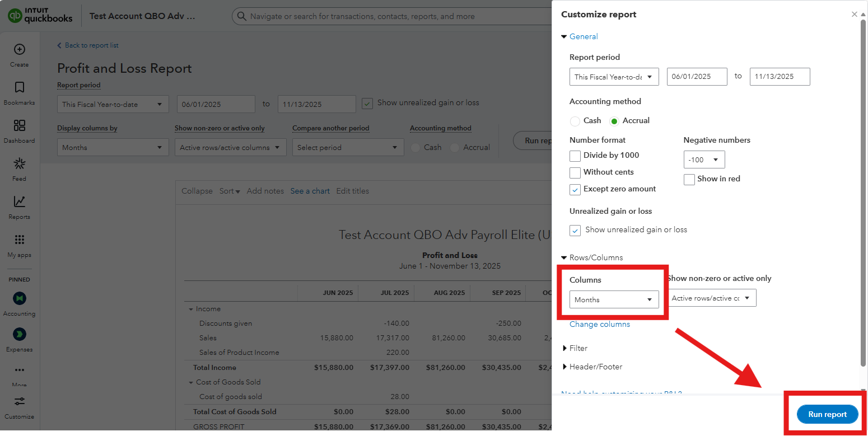The height and width of the screenshot is (436, 868).
Task: Click the report period start date field in panel
Action: click(x=697, y=77)
